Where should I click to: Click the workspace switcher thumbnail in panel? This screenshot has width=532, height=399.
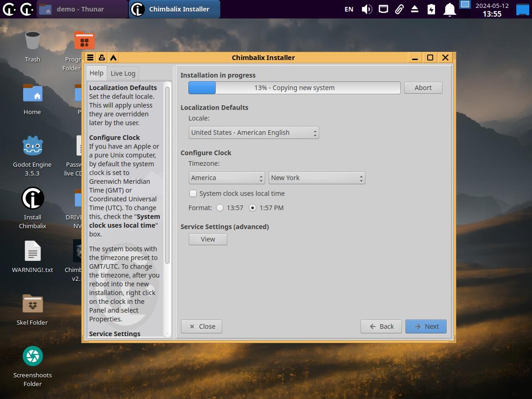click(465, 5)
